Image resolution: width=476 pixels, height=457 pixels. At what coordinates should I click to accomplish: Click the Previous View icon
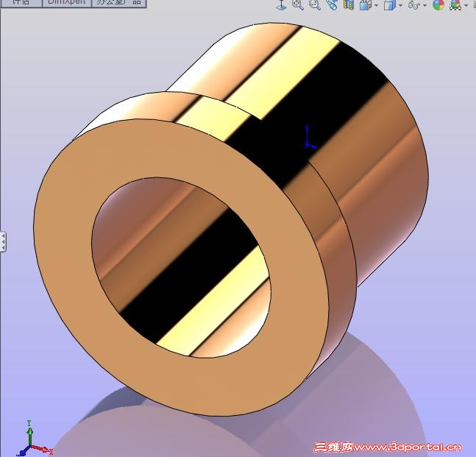pos(332,5)
